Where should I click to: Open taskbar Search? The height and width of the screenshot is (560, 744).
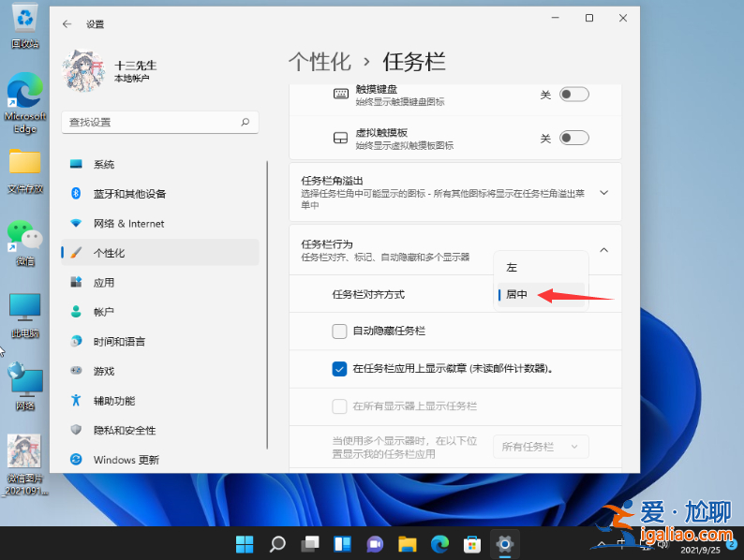click(x=277, y=544)
